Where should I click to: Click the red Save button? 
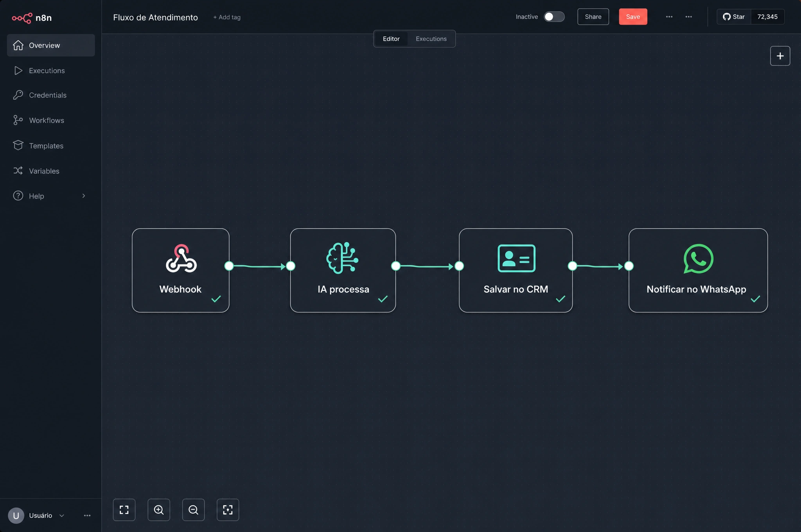pos(633,17)
